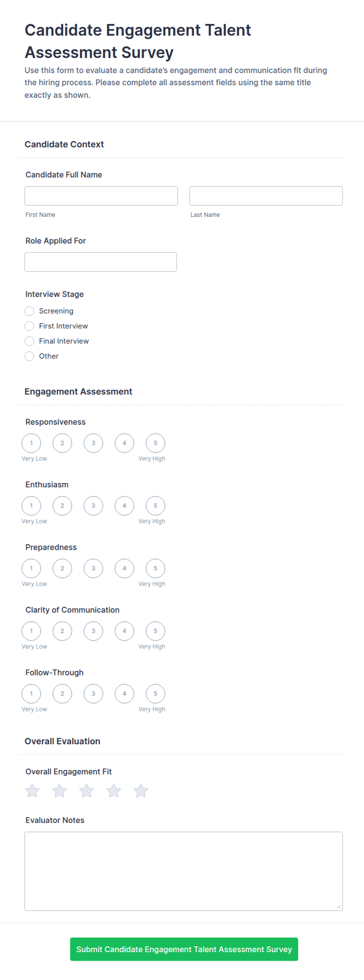Image resolution: width=364 pixels, height=980 pixels.
Task: Select the Screening interview stage
Action: point(29,311)
